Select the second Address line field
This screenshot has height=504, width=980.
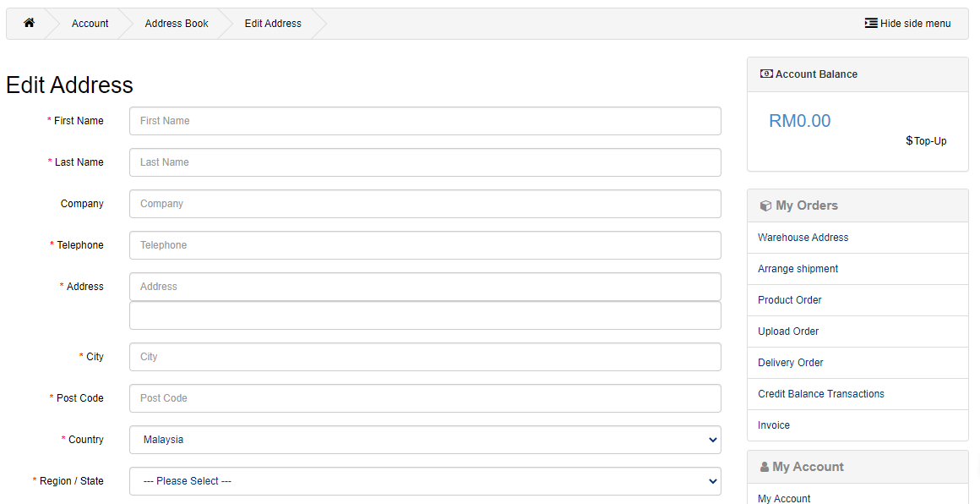tap(425, 315)
